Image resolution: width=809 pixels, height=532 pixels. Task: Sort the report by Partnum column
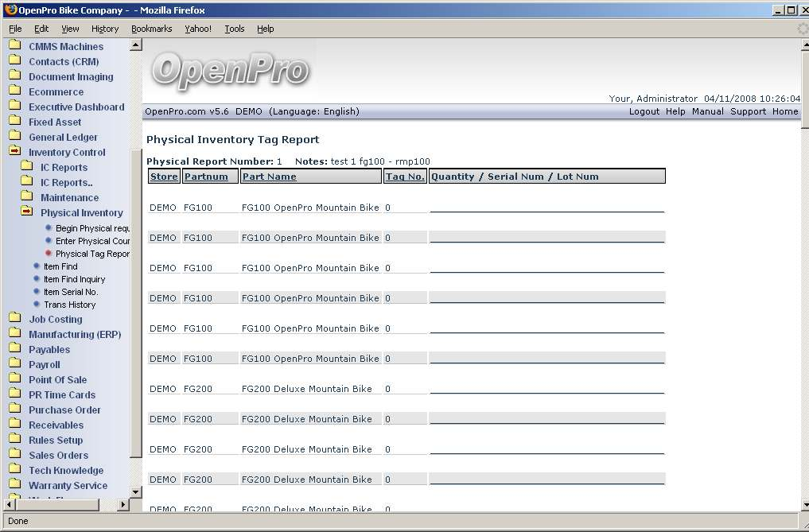(206, 177)
